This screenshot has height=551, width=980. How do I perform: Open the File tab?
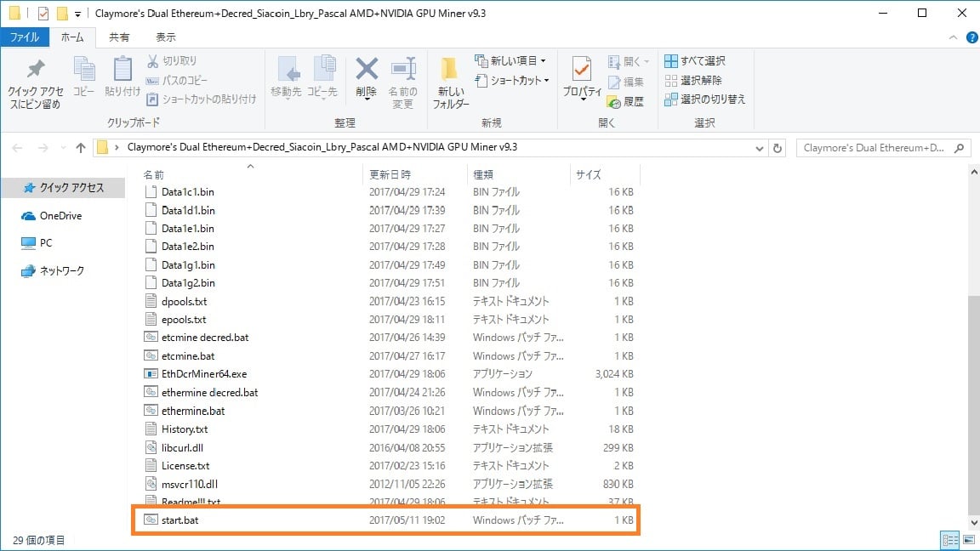(x=25, y=37)
